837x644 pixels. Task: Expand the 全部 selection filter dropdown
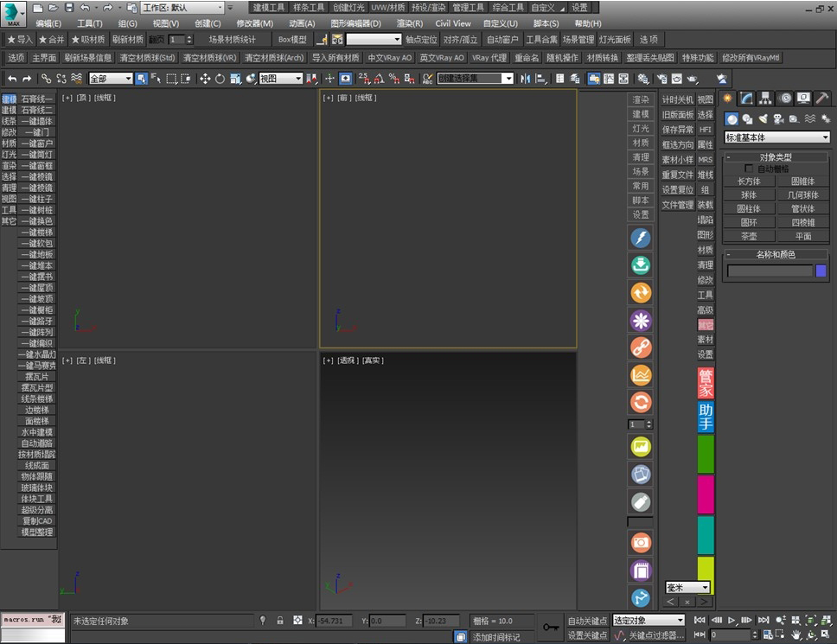[111, 79]
